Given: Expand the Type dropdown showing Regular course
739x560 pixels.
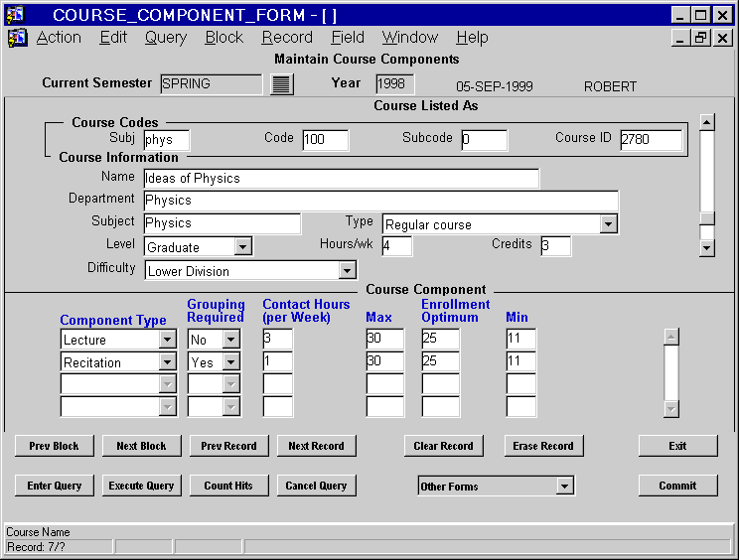Looking at the screenshot, I should (x=608, y=224).
